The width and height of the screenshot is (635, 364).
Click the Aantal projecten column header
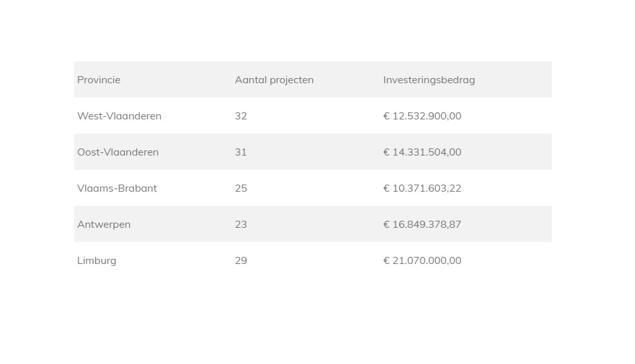[x=274, y=80]
